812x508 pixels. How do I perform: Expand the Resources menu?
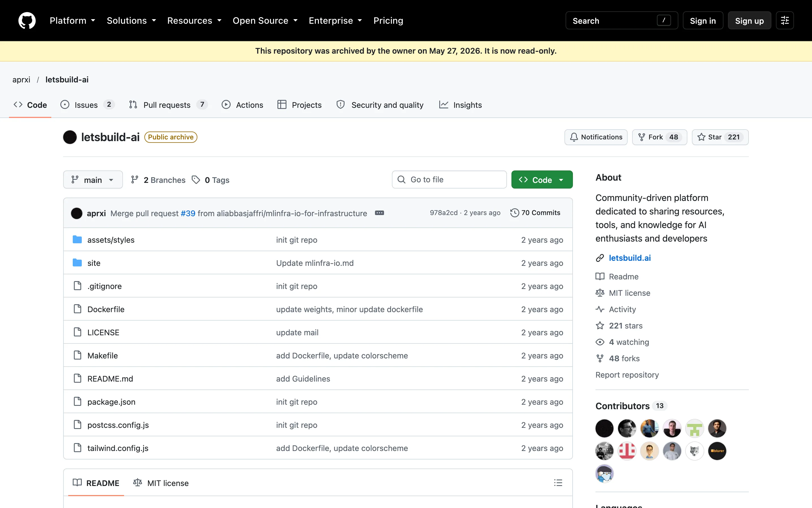[194, 21]
